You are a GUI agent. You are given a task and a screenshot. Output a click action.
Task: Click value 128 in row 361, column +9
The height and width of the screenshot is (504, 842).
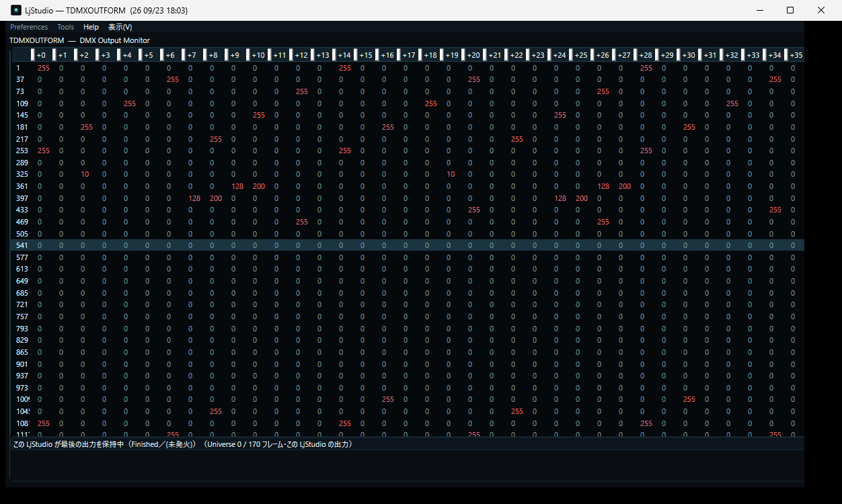[237, 186]
